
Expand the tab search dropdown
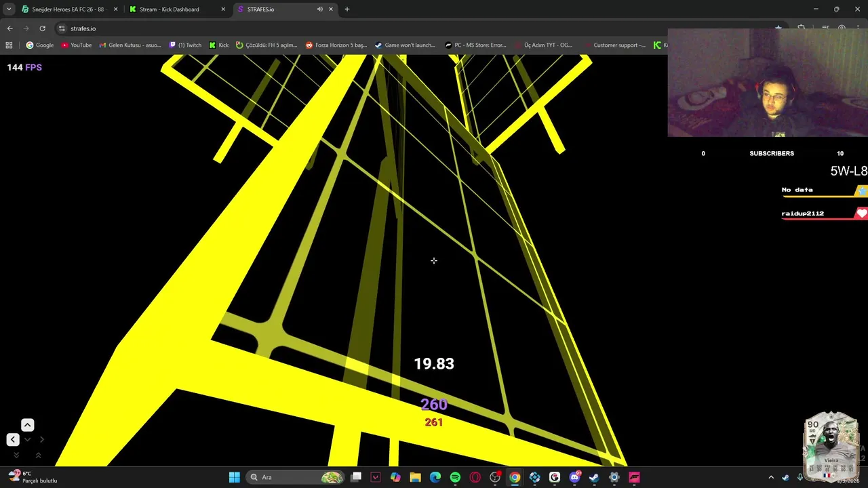coord(8,9)
